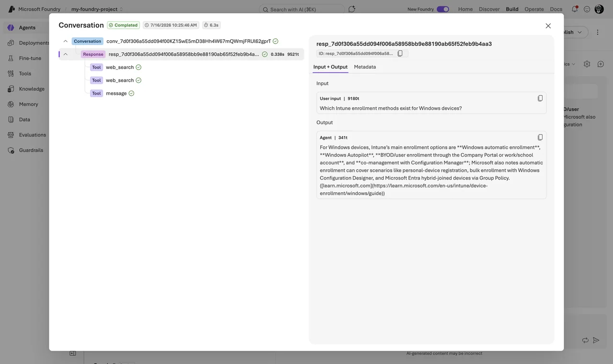Viewport: 613px width, 364px height.
Task: Click the feedback smiley icon
Action: tap(587, 9)
